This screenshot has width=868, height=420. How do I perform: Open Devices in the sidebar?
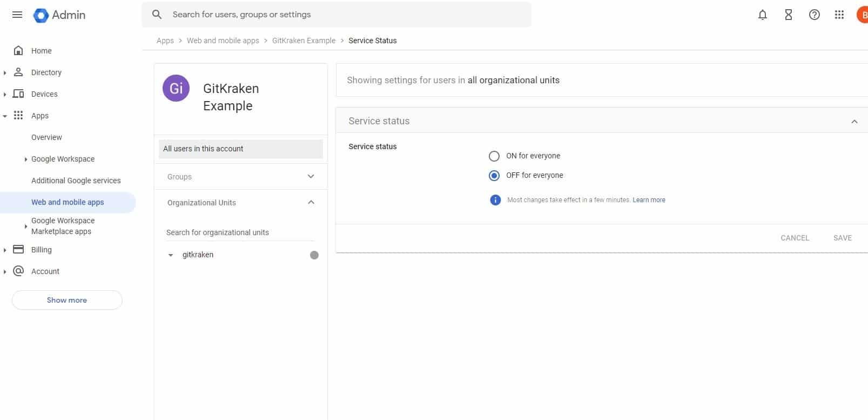click(x=44, y=94)
